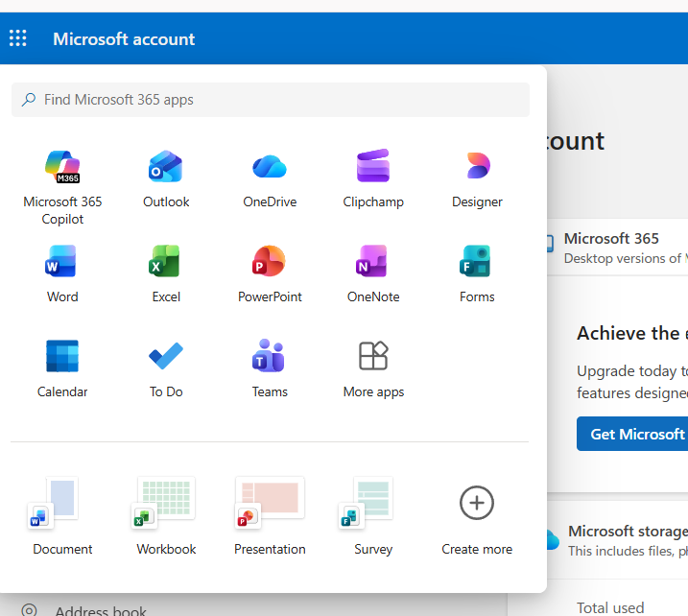The height and width of the screenshot is (616, 688).
Task: Create a new PowerPoint Presentation
Action: [270, 516]
